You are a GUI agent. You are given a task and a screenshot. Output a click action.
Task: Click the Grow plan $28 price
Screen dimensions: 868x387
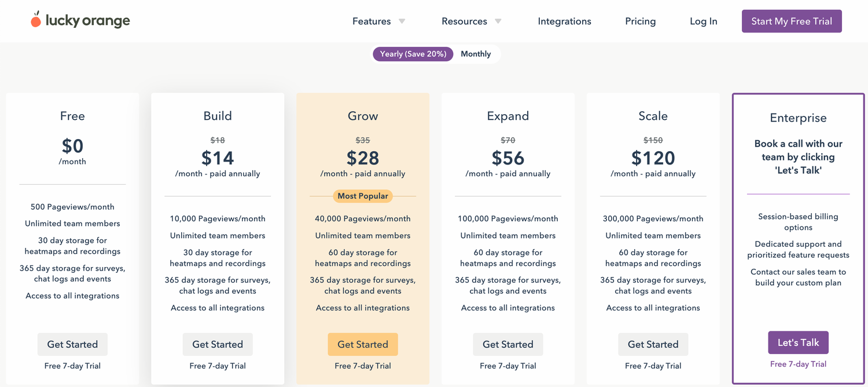click(363, 158)
